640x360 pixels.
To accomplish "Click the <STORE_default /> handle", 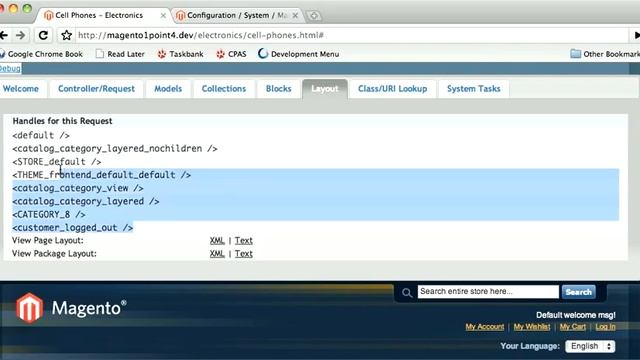I will tap(57, 162).
